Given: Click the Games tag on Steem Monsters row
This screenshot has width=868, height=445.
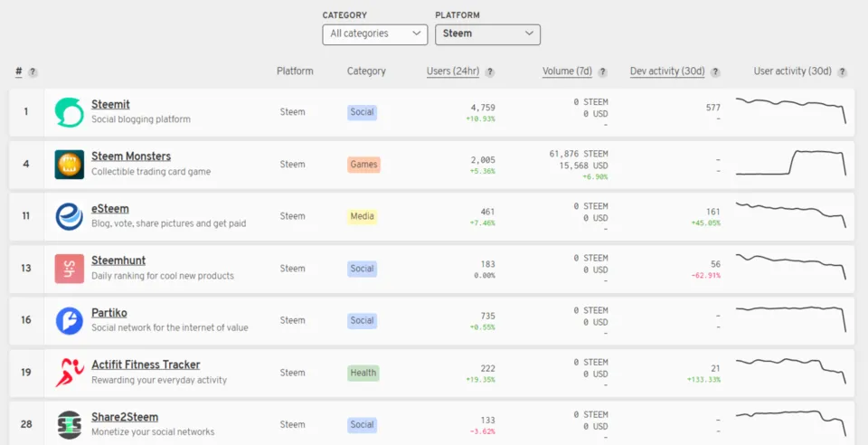Looking at the screenshot, I should [363, 165].
